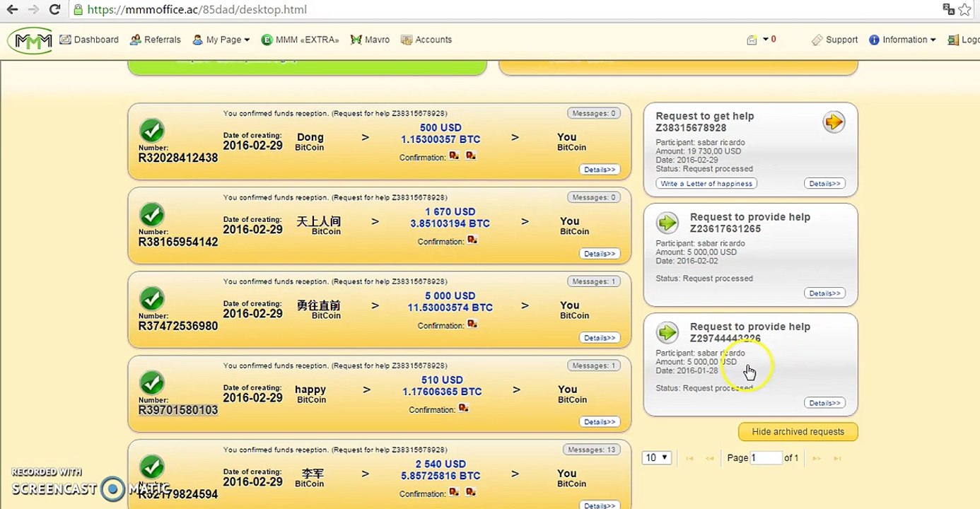Click green checkmark for order R39701580103
This screenshot has width=980, height=509.
point(151,383)
